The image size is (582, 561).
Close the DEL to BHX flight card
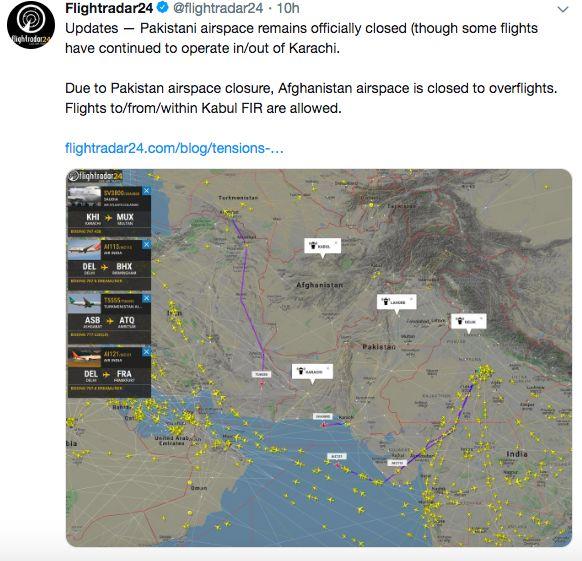point(147,244)
